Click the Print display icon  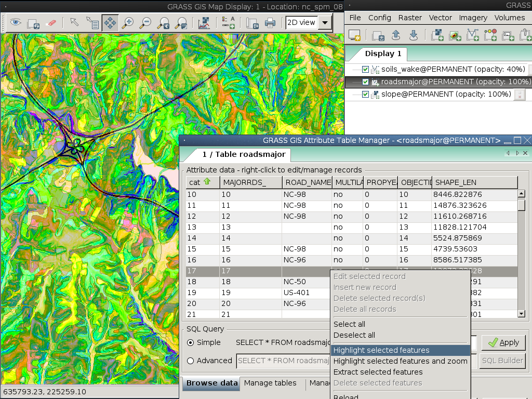point(270,23)
